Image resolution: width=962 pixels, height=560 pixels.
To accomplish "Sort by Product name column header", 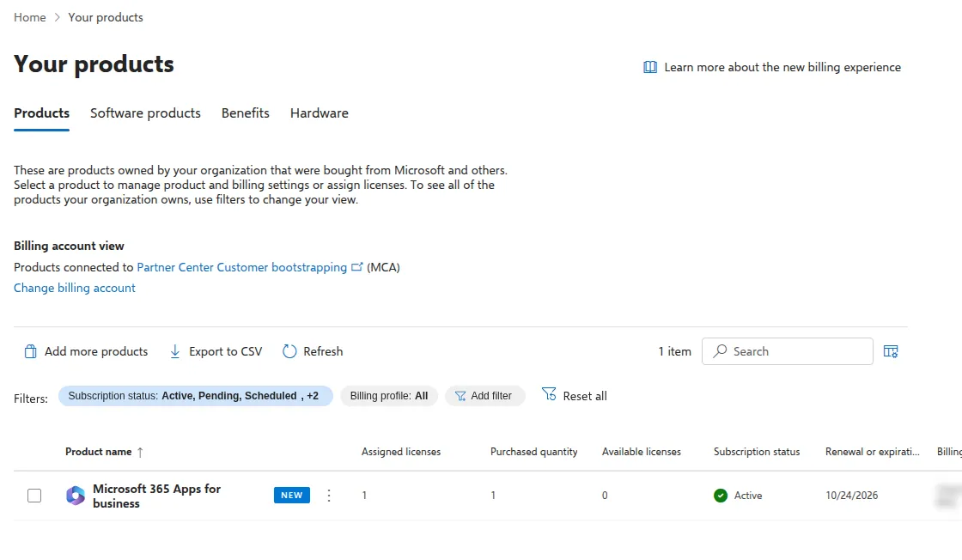I will click(x=98, y=452).
